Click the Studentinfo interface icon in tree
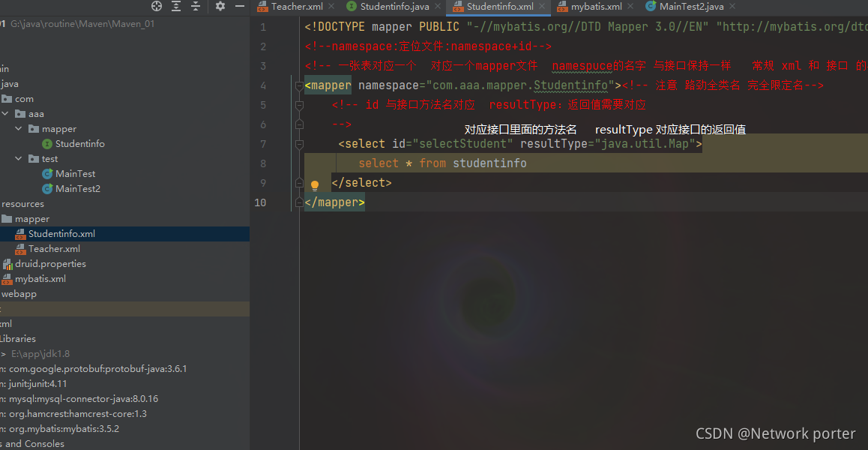 pos(47,143)
